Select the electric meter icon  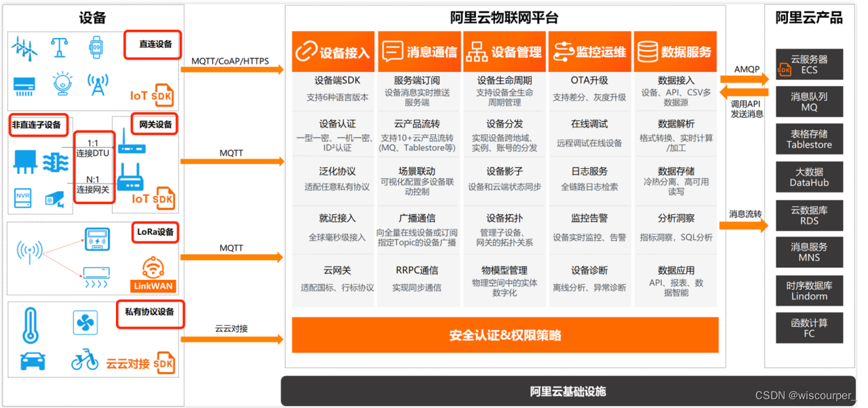[x=96, y=240]
